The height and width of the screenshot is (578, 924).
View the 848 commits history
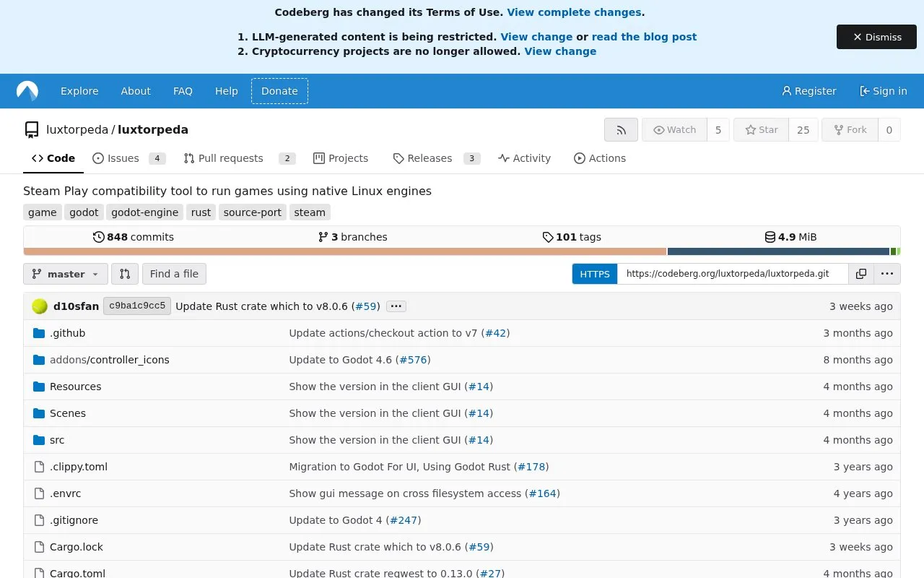pyautogui.click(x=134, y=237)
